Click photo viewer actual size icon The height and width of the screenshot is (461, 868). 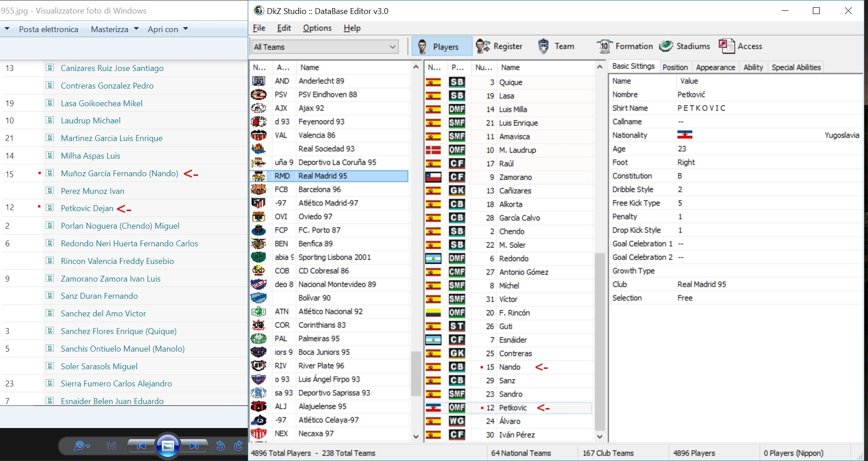[111, 446]
